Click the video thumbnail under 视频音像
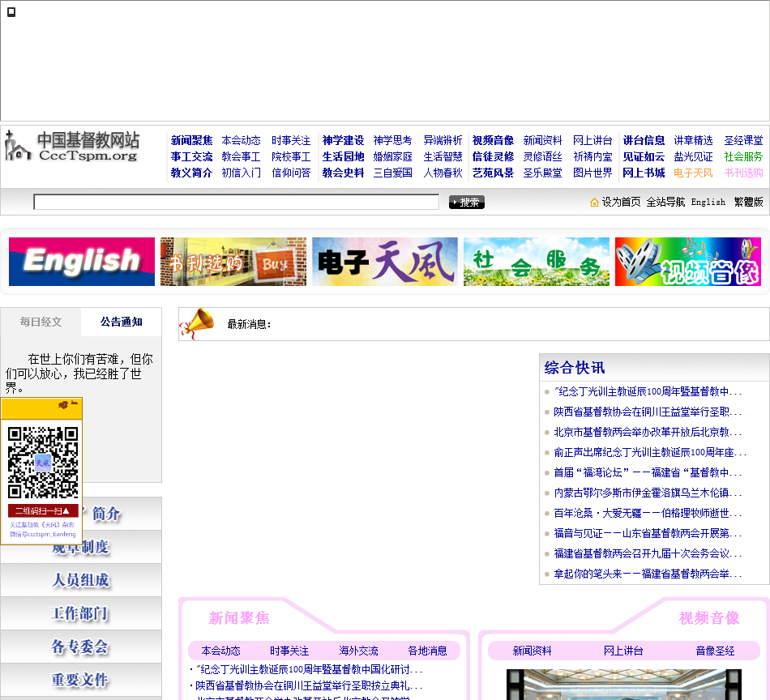Viewport: 770px width, 700px height. [x=623, y=685]
